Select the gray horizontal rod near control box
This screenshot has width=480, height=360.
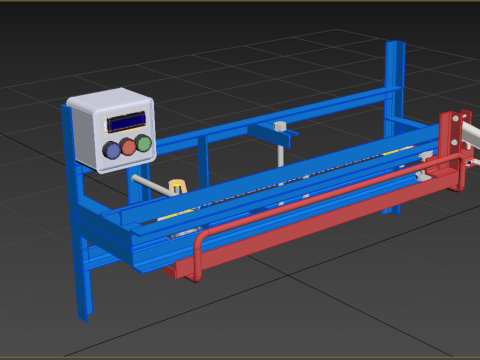coord(153,186)
